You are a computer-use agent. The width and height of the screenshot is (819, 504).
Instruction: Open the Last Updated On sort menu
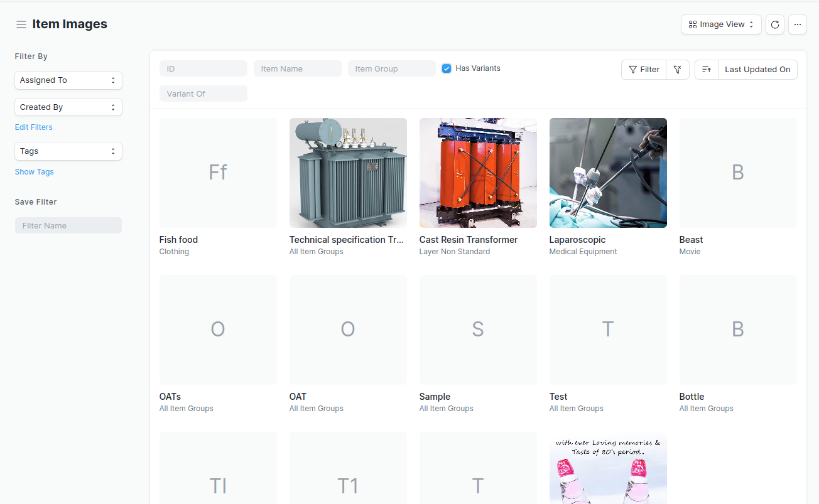pyautogui.click(x=757, y=70)
